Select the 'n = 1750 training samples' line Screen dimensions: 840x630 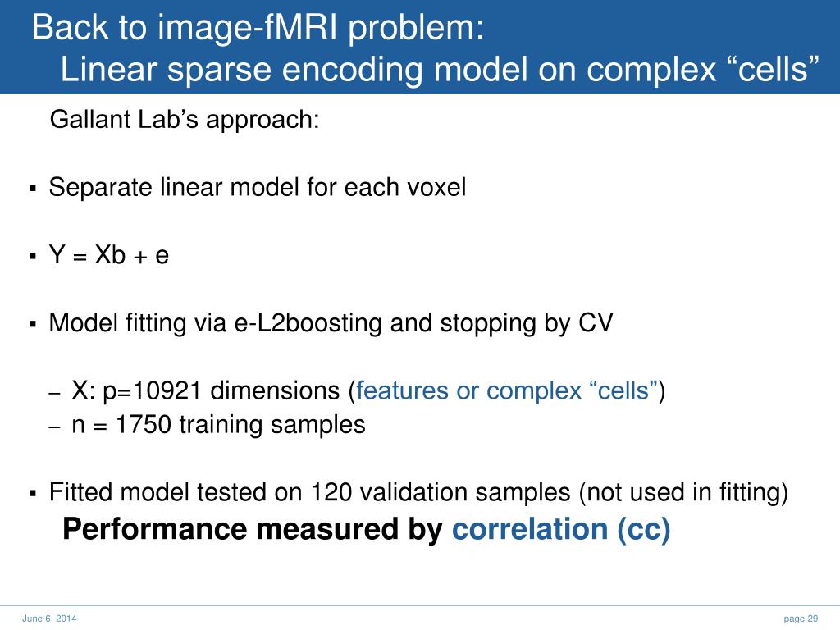(x=218, y=425)
